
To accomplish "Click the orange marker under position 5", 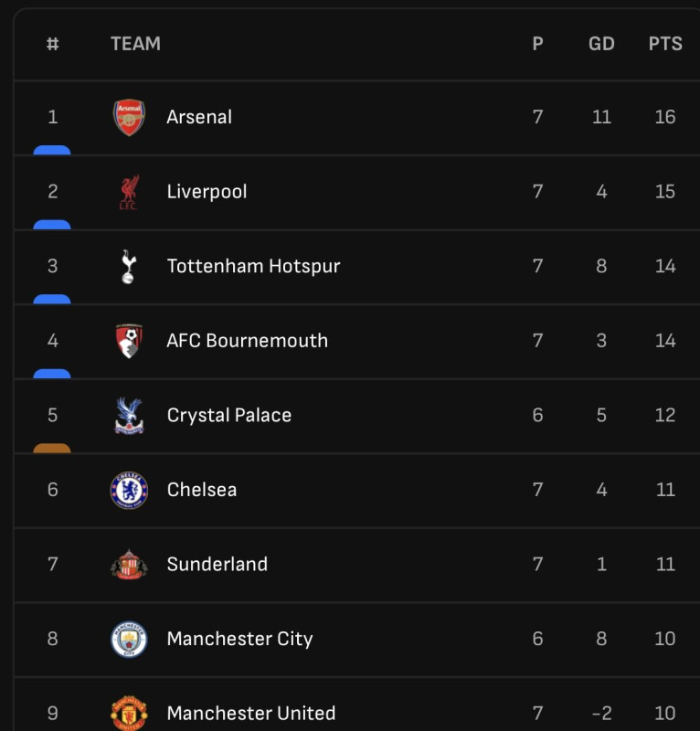I will tap(52, 448).
